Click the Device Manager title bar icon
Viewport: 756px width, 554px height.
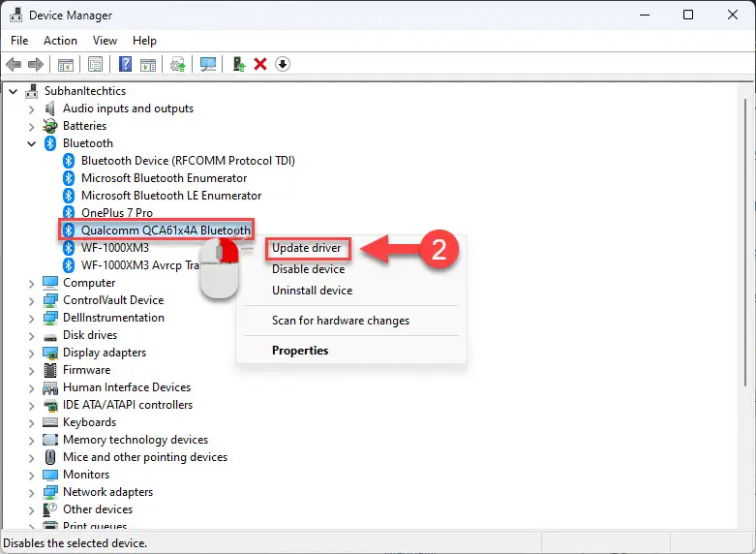pos(15,15)
